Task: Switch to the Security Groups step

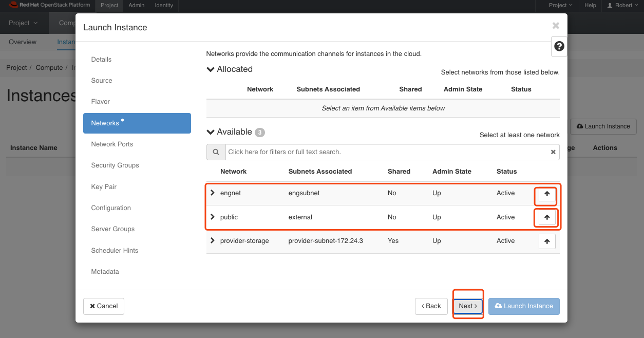Action: click(x=115, y=165)
